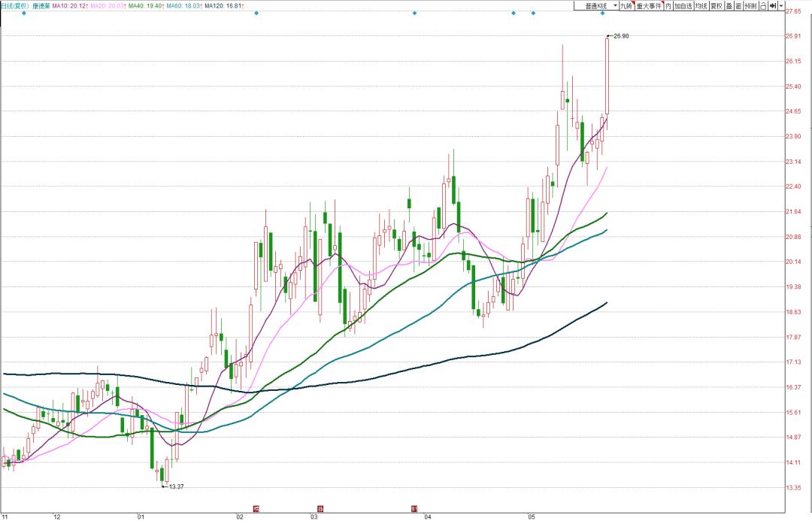Click the red event marker near '02

pyautogui.click(x=256, y=509)
